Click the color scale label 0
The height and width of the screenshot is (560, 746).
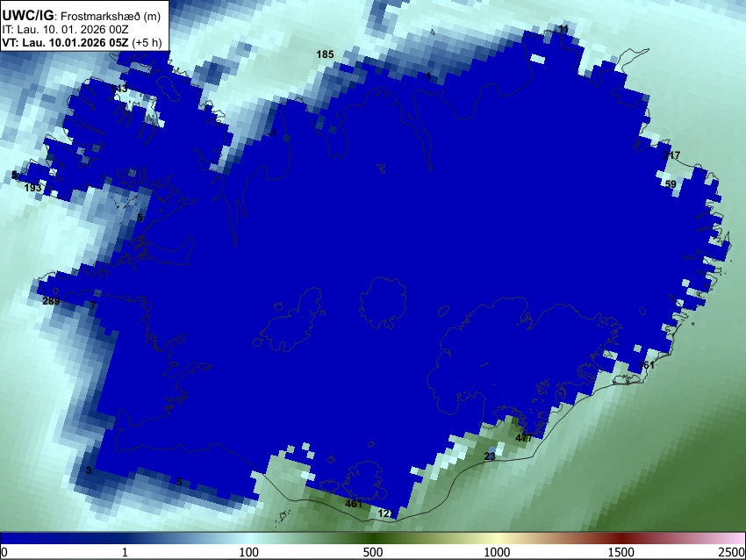[x=4, y=552]
